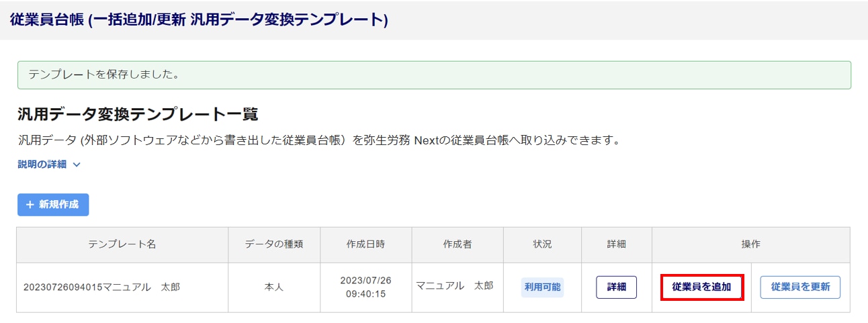Click the 詳細 column header
This screenshot has height=323, width=868.
tap(616, 244)
